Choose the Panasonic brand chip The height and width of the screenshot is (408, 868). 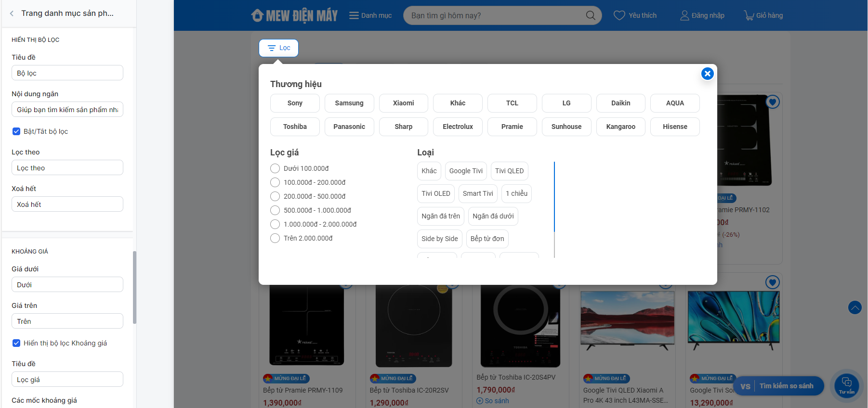click(349, 127)
